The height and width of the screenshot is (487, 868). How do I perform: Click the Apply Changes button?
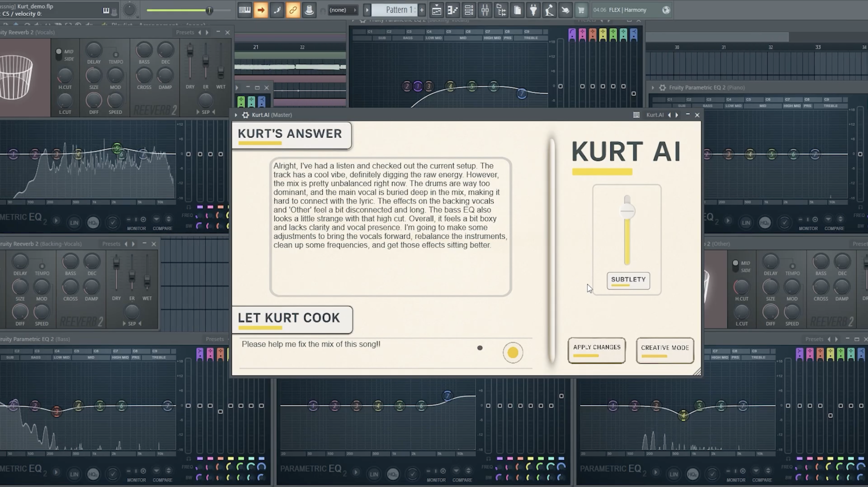tap(596, 350)
